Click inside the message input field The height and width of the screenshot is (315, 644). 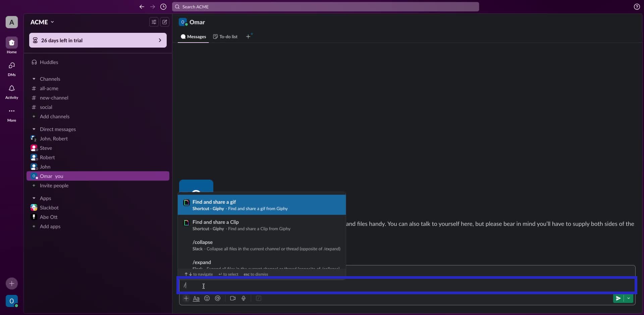point(335,286)
